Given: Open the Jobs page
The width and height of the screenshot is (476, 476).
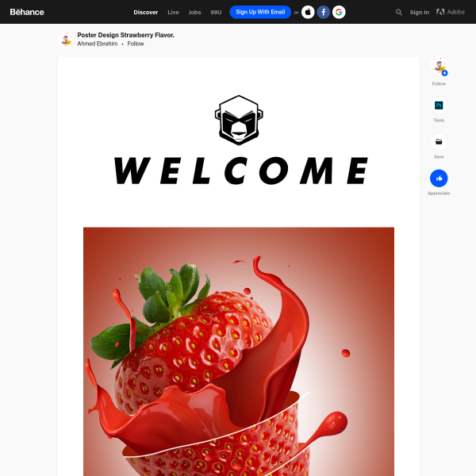Looking at the screenshot, I should click(194, 12).
